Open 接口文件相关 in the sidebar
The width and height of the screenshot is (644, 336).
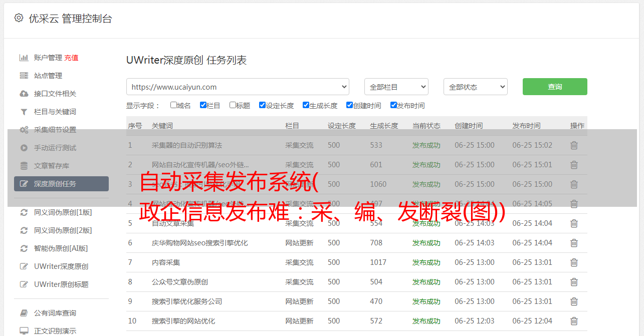tap(55, 94)
